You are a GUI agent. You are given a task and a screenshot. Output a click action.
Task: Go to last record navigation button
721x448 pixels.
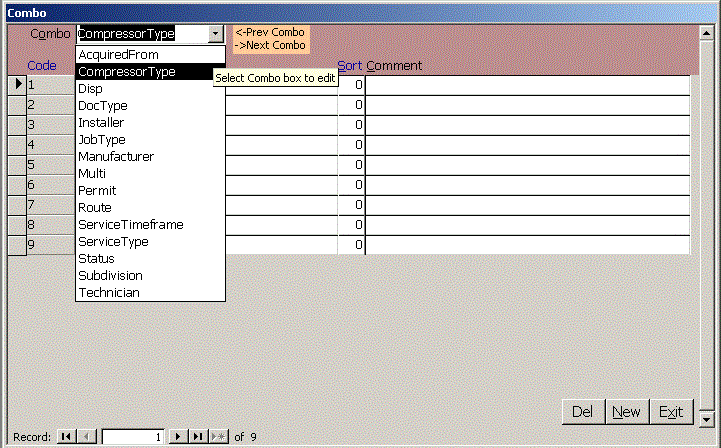pyautogui.click(x=198, y=437)
